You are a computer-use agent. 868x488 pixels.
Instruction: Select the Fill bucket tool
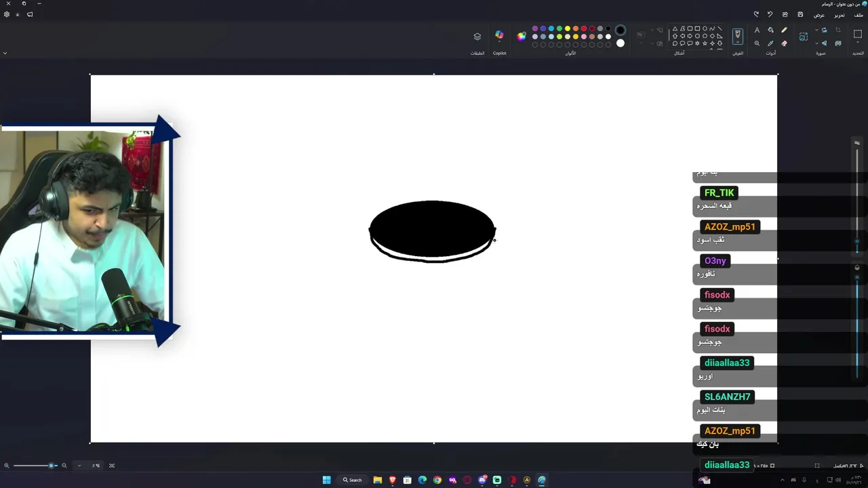770,29
